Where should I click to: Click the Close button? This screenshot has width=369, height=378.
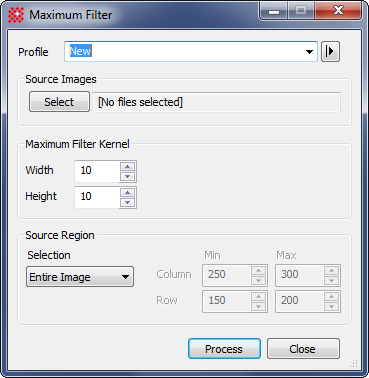(x=303, y=349)
